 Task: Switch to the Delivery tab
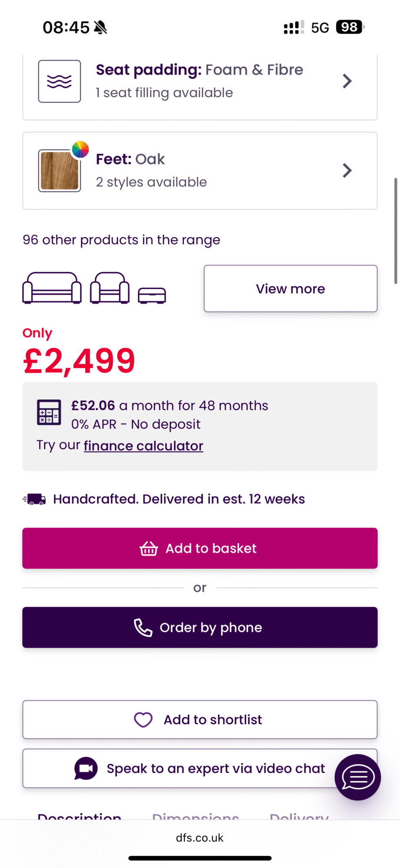[299, 817]
